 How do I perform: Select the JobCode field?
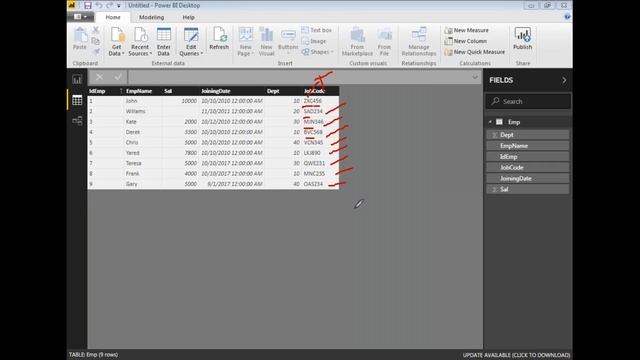coord(527,167)
